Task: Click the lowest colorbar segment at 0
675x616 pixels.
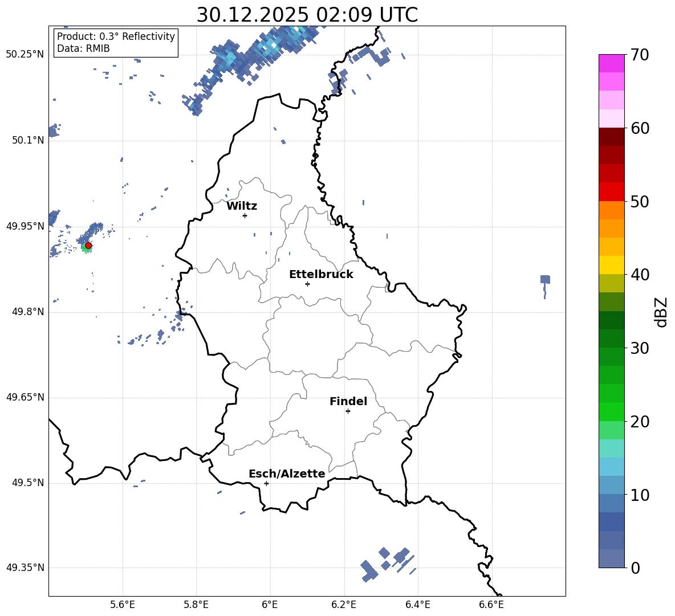Action: [x=611, y=558]
